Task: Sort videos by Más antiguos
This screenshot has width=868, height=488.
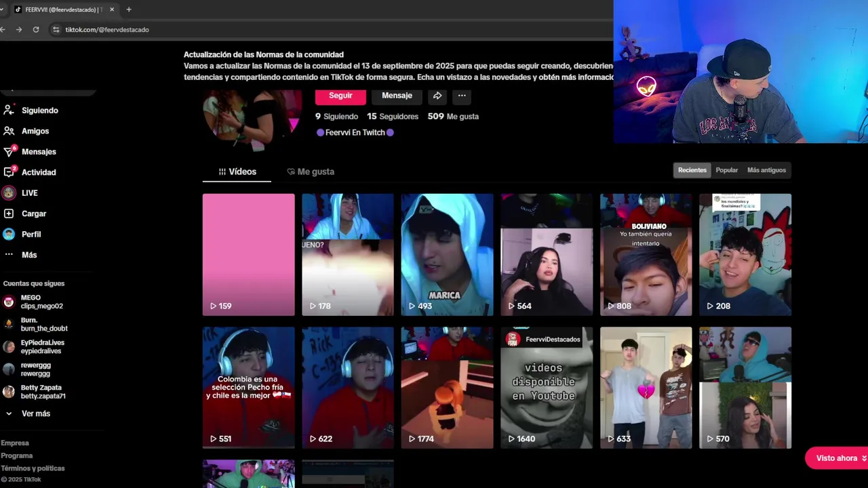Action: [766, 170]
